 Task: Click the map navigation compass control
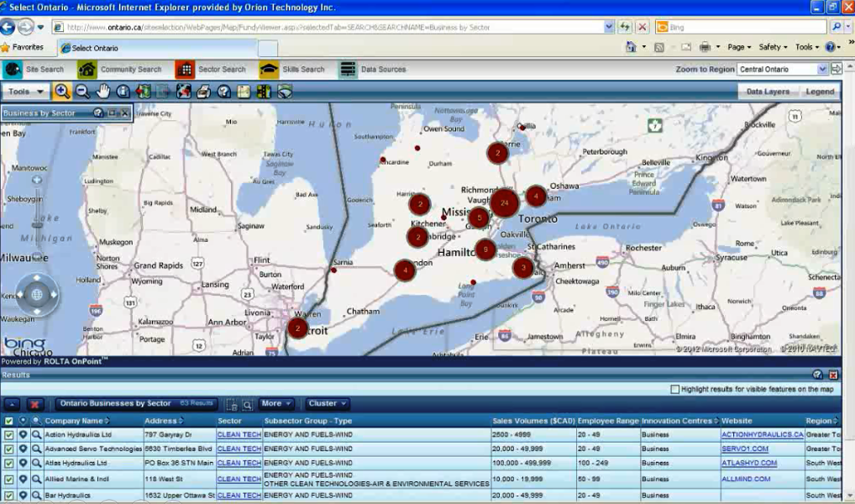(x=36, y=295)
